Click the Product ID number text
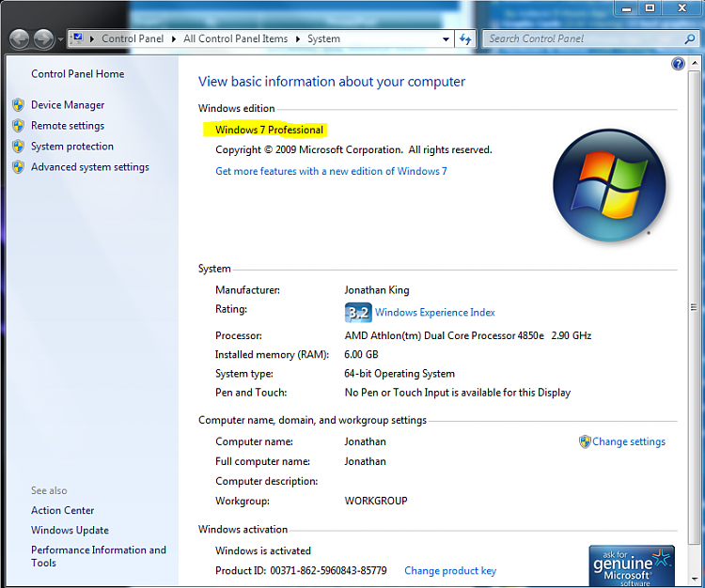This screenshot has width=705, height=588. point(328,571)
